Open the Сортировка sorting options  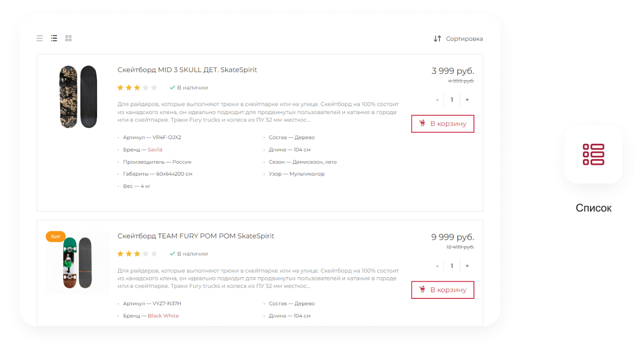point(464,38)
